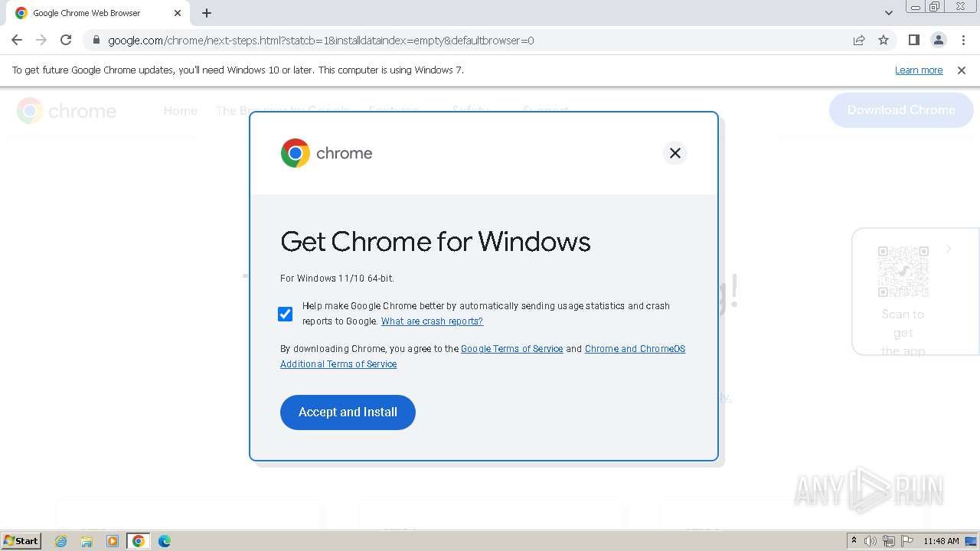The image size is (980, 551).
Task: Open File Explorer from taskbar
Action: click(x=87, y=541)
